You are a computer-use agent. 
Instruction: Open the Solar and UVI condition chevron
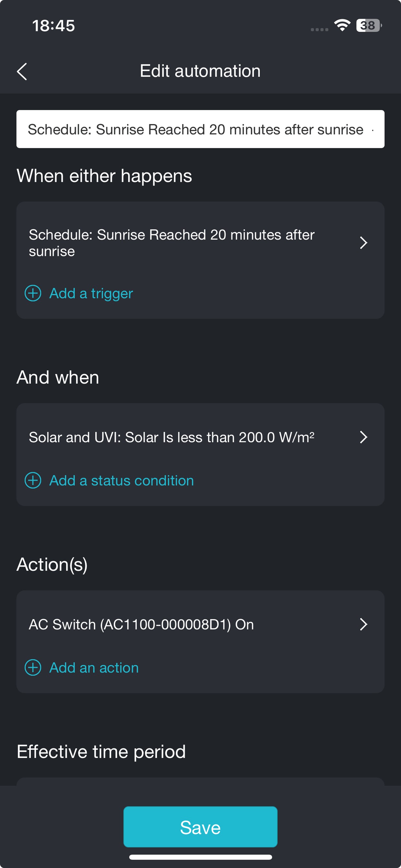click(x=363, y=437)
